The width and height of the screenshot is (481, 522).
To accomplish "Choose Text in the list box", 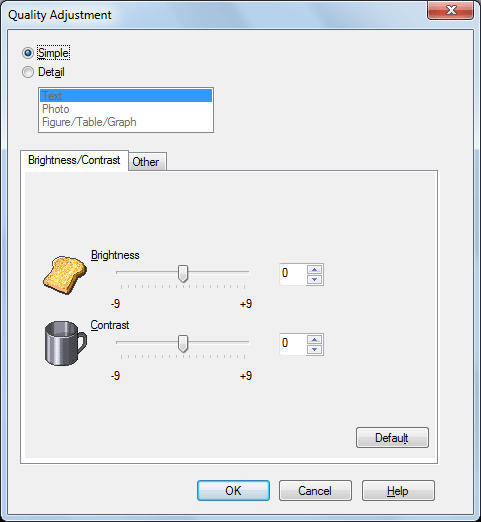I will (126, 96).
